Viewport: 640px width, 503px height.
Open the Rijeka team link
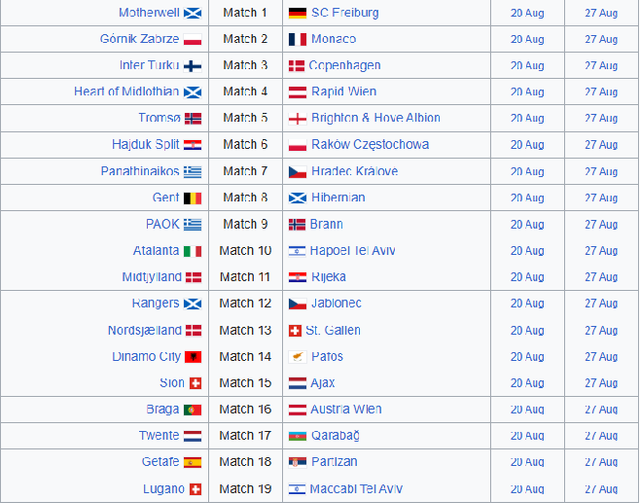click(329, 277)
